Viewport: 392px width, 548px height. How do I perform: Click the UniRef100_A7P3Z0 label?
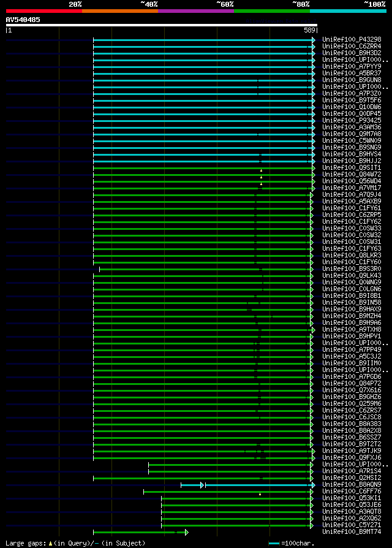click(352, 94)
